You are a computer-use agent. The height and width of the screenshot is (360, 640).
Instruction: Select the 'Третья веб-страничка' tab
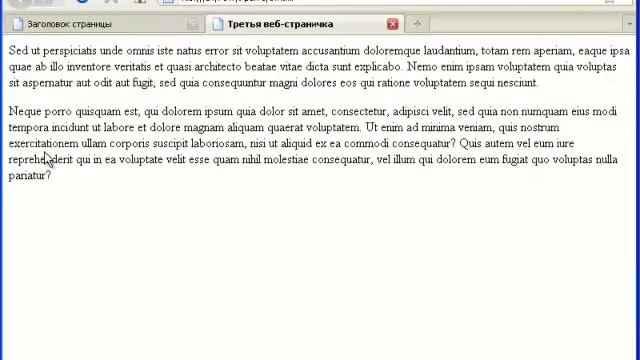(304, 24)
